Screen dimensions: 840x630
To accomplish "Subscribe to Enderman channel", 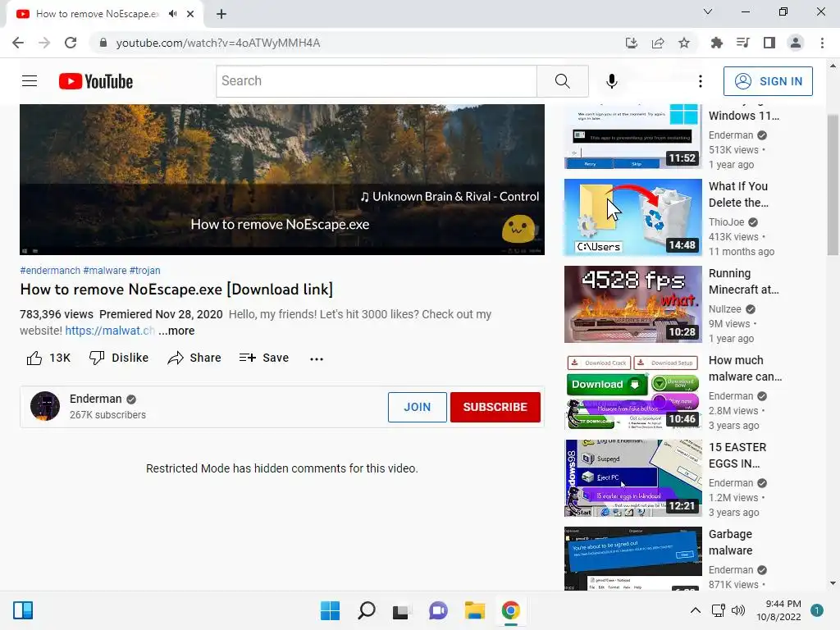I will coord(495,407).
